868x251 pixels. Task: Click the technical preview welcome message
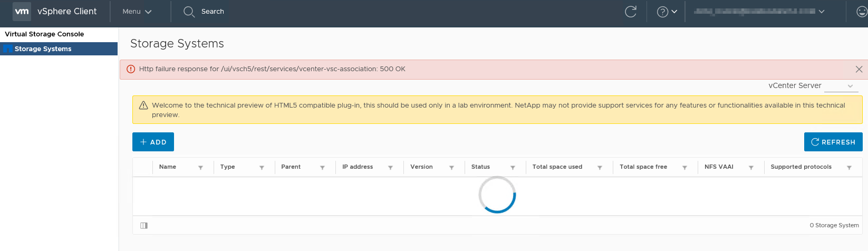pyautogui.click(x=498, y=110)
